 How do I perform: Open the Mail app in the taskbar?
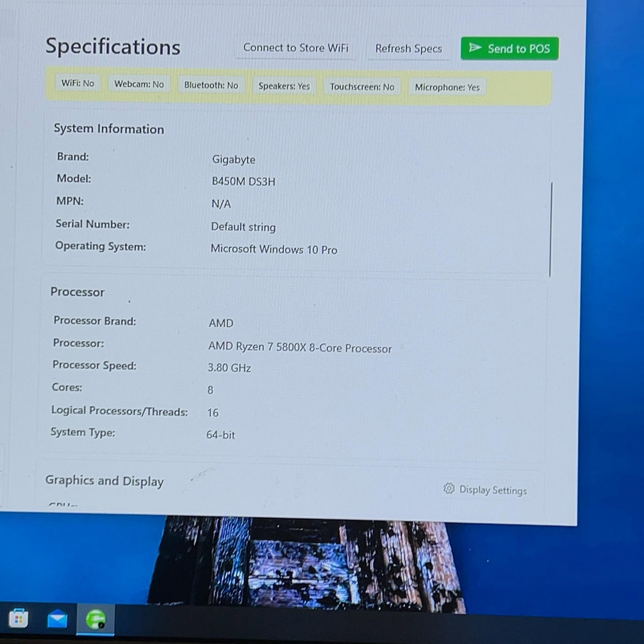point(57,619)
